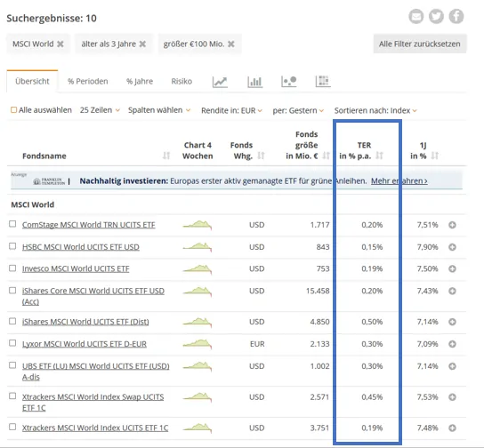
Task: Sort by 1J in % column arrows
Action: (434, 156)
